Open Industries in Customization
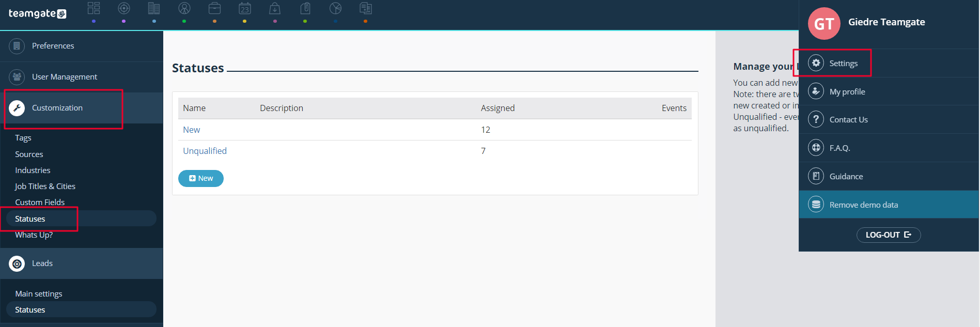980x327 pixels. click(x=33, y=170)
